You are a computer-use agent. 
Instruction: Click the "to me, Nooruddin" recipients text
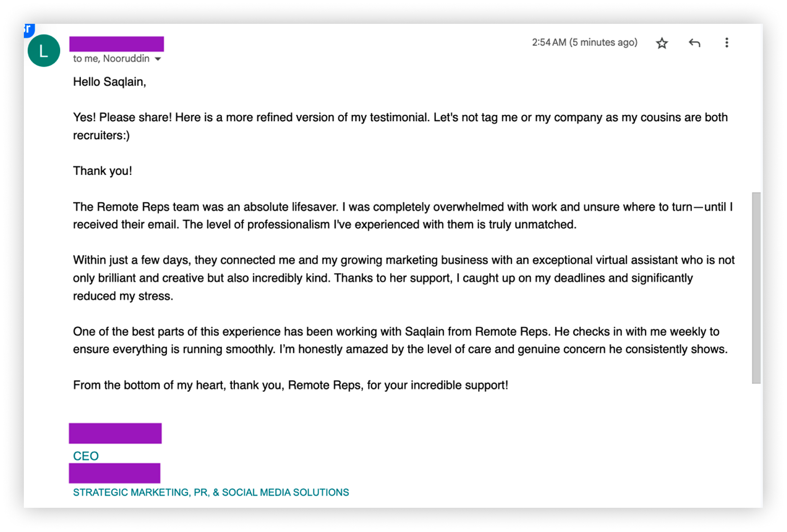111,59
